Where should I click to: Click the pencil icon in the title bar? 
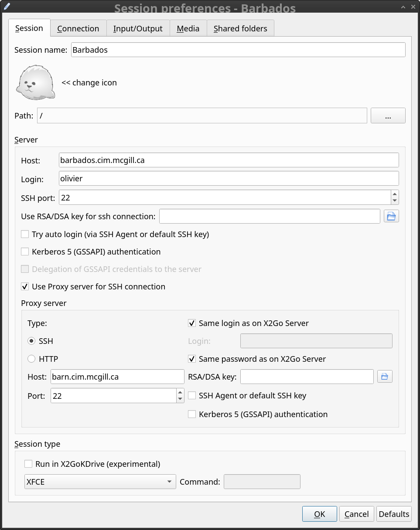[7, 7]
